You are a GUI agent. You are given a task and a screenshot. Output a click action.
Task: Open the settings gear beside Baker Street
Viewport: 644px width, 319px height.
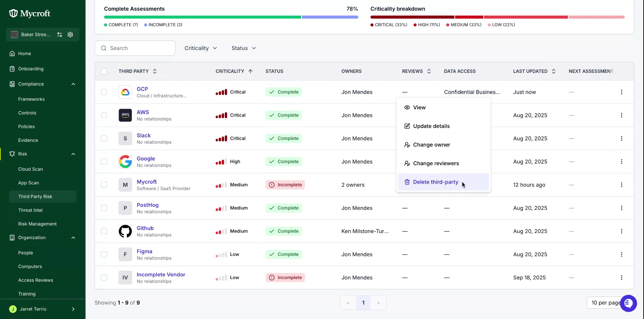[x=70, y=35]
